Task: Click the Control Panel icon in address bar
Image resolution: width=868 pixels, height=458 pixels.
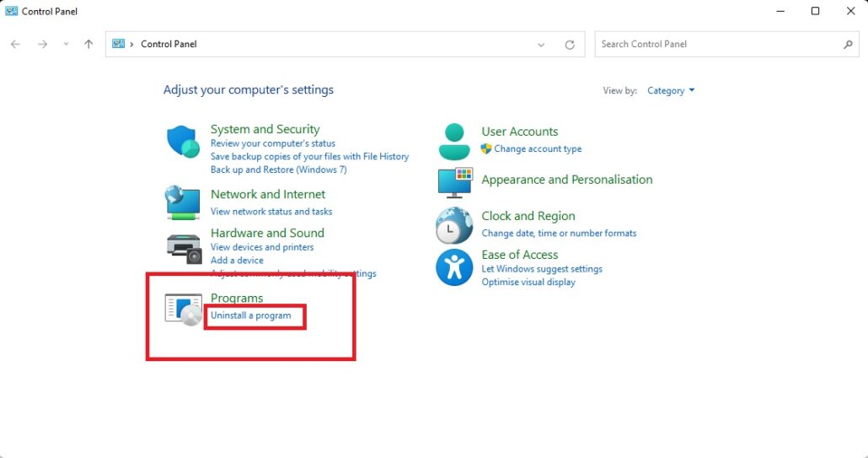Action: [x=119, y=44]
